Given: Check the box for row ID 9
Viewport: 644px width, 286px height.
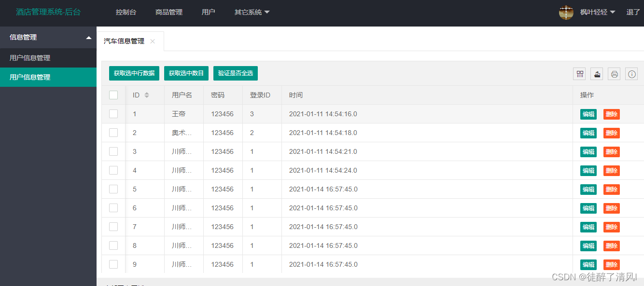Looking at the screenshot, I should coord(113,264).
